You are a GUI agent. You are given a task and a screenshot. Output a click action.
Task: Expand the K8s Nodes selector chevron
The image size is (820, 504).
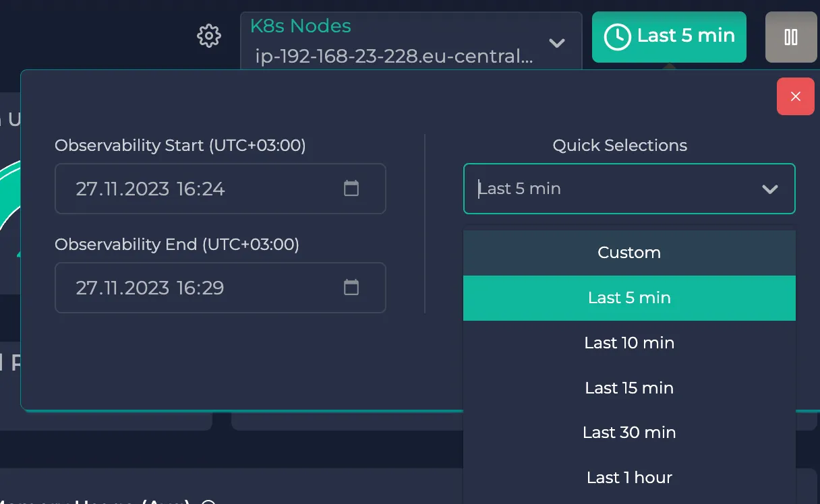pos(557,43)
